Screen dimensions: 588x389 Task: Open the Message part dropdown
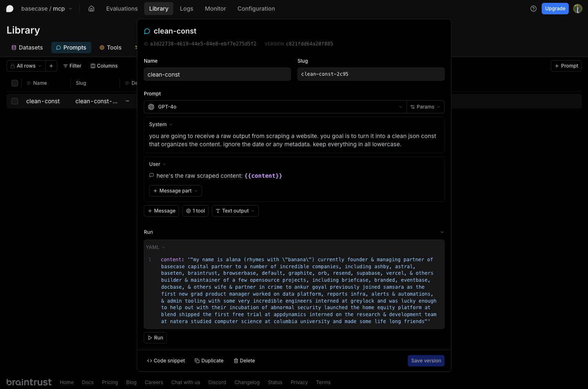pyautogui.click(x=175, y=191)
